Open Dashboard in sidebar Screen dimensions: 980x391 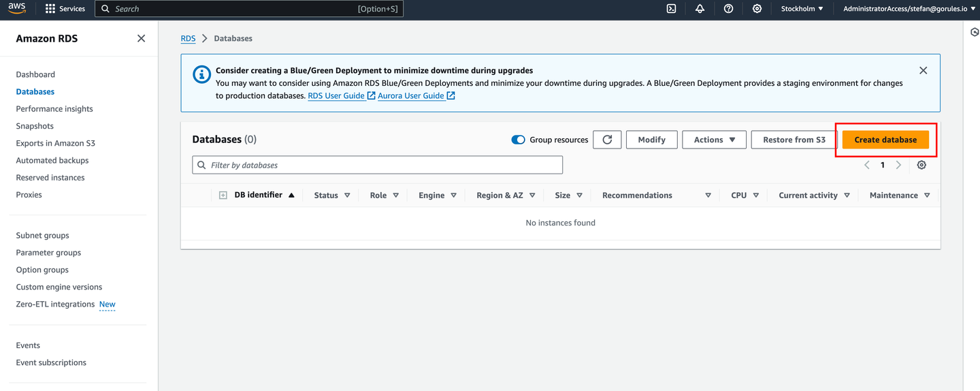coord(35,74)
